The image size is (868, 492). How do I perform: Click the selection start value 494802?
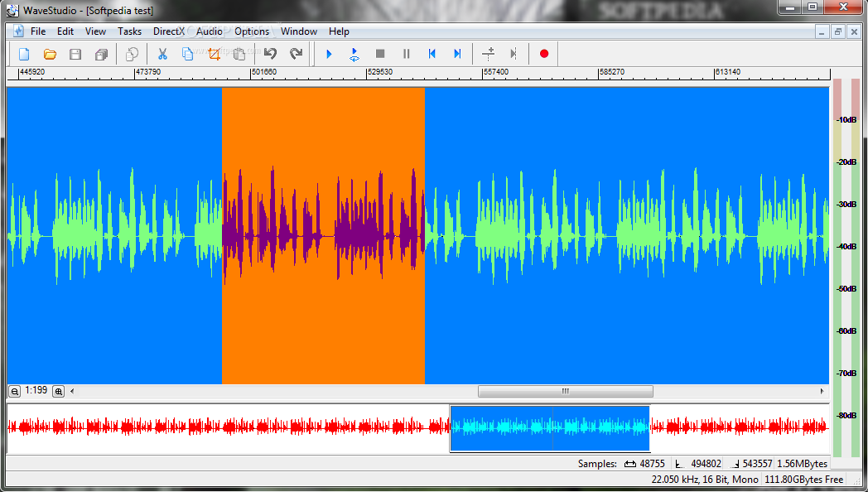coord(706,464)
